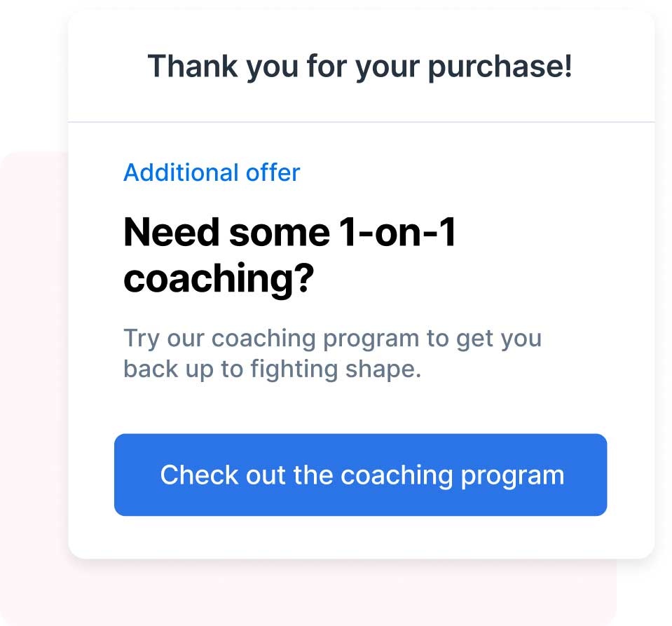The height and width of the screenshot is (626, 672).
Task: Click the word Thank in the header
Action: click(x=193, y=66)
